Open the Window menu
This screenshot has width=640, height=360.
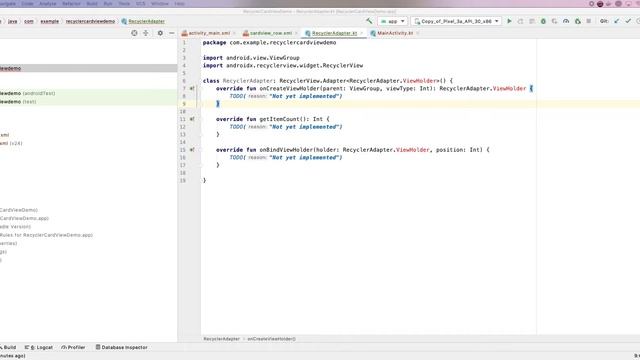pyautogui.click(x=160, y=4)
